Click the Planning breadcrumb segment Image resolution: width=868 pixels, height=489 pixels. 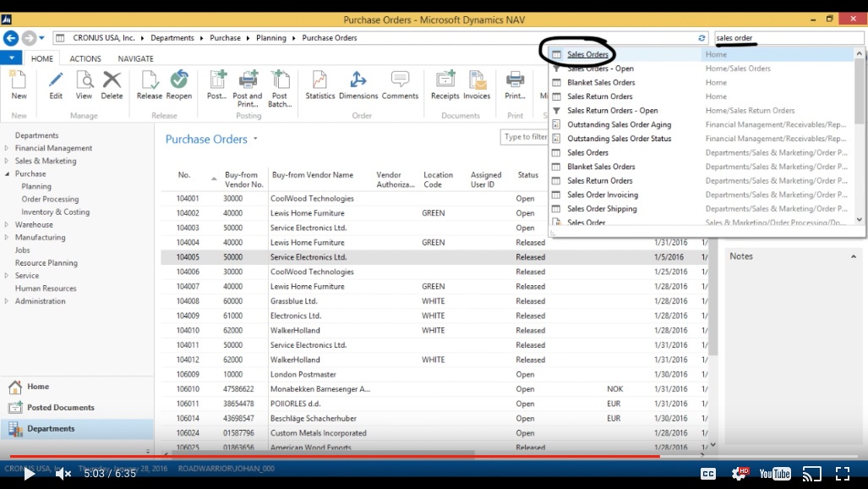click(271, 38)
